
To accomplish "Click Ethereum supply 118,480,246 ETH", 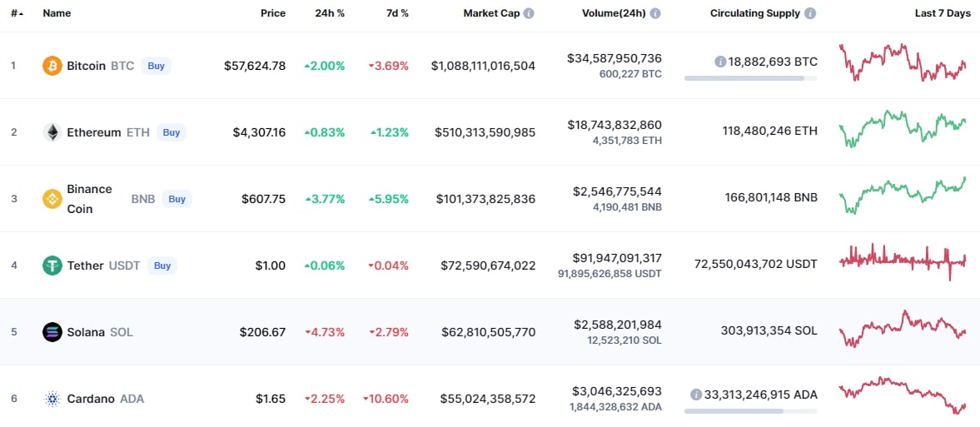I will click(771, 131).
